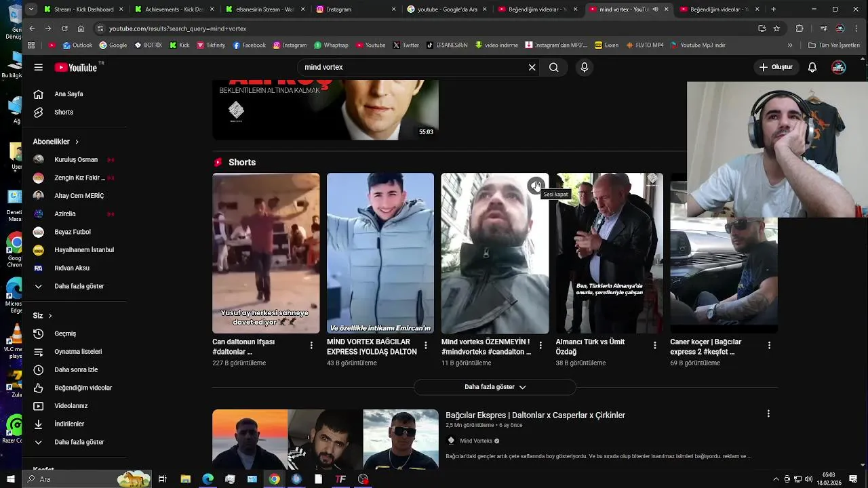868x488 pixels.
Task: Click the Oluştur create button
Action: (776, 67)
